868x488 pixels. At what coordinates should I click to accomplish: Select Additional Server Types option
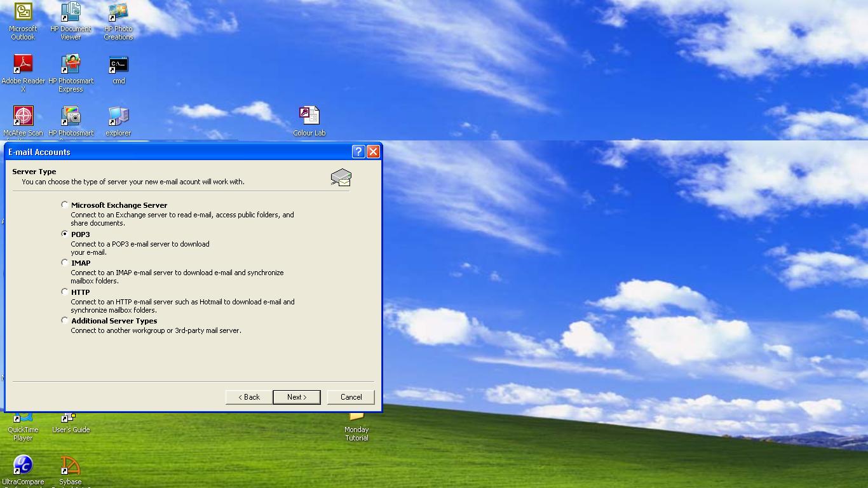tap(65, 320)
